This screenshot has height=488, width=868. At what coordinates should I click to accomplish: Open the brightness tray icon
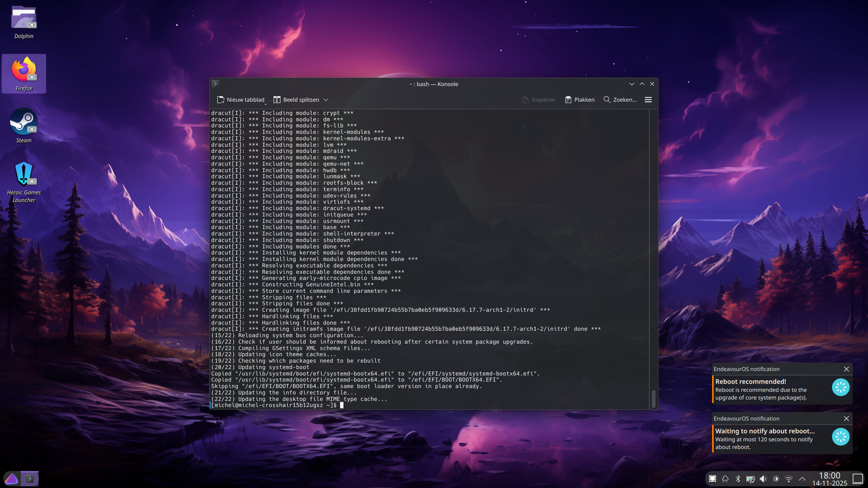pyautogui.click(x=776, y=479)
